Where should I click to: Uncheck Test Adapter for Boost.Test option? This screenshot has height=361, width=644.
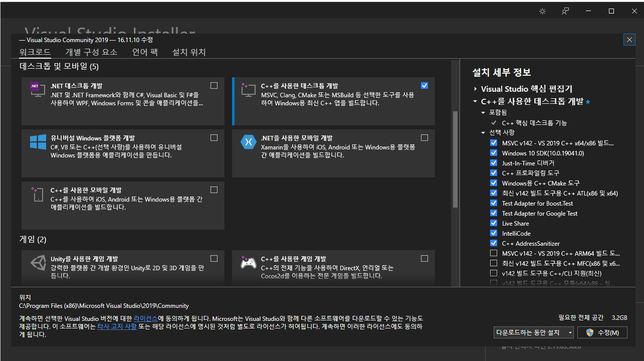click(x=494, y=203)
